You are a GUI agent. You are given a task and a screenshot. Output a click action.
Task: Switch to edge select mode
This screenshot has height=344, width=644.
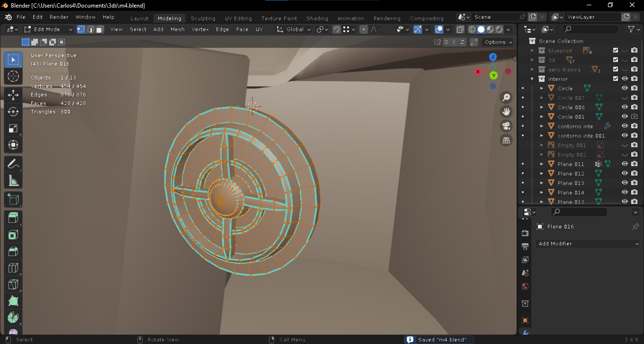coord(90,29)
